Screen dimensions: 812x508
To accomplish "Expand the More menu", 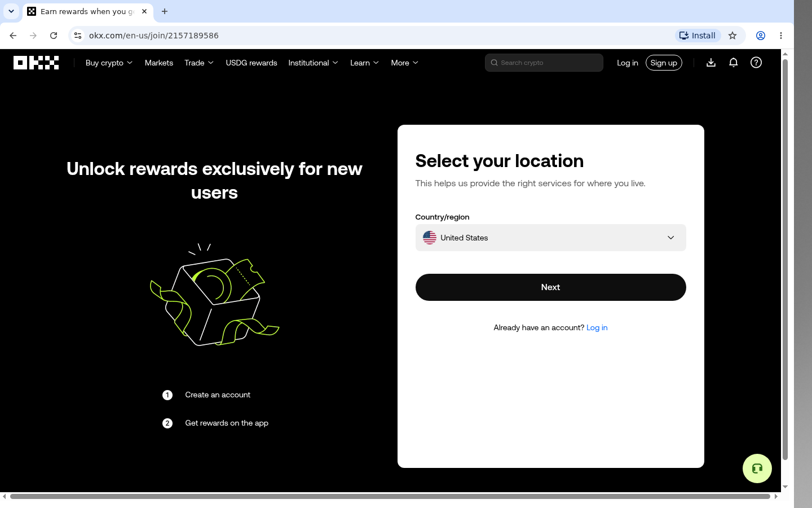I will click(404, 63).
